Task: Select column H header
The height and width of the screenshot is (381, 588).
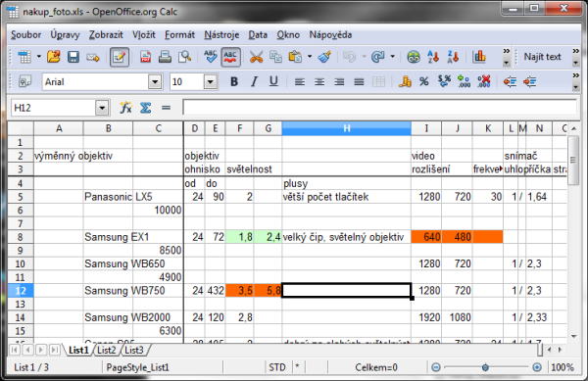Action: 347,128
